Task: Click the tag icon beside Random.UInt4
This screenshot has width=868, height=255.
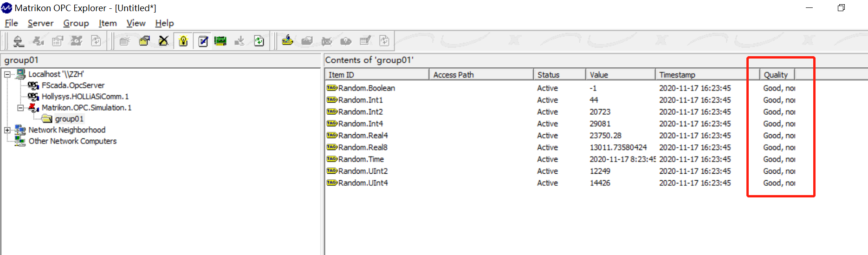Action: [x=331, y=183]
